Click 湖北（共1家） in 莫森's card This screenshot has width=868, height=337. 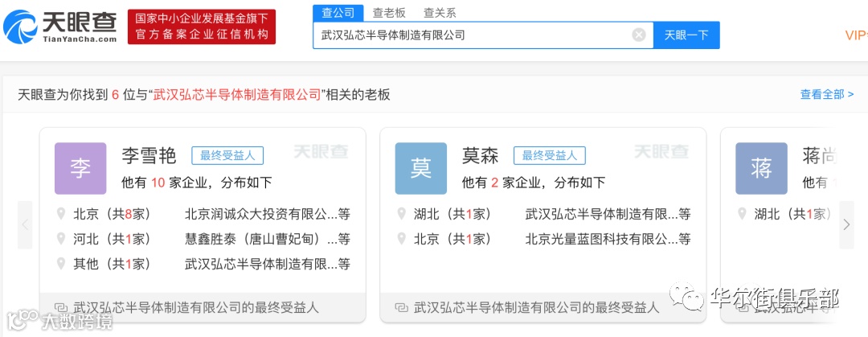click(452, 214)
